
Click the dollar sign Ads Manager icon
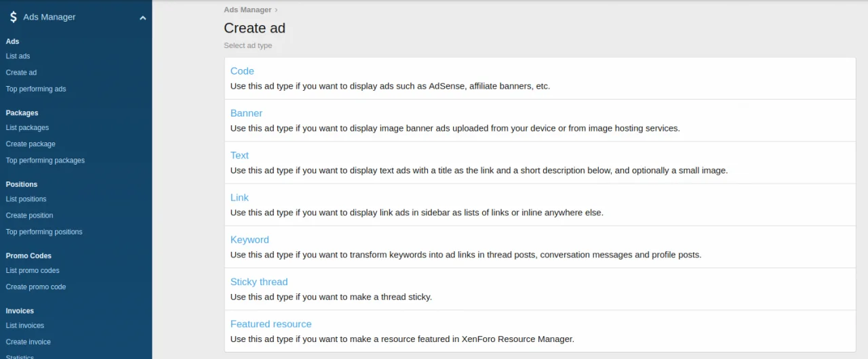[x=13, y=17]
